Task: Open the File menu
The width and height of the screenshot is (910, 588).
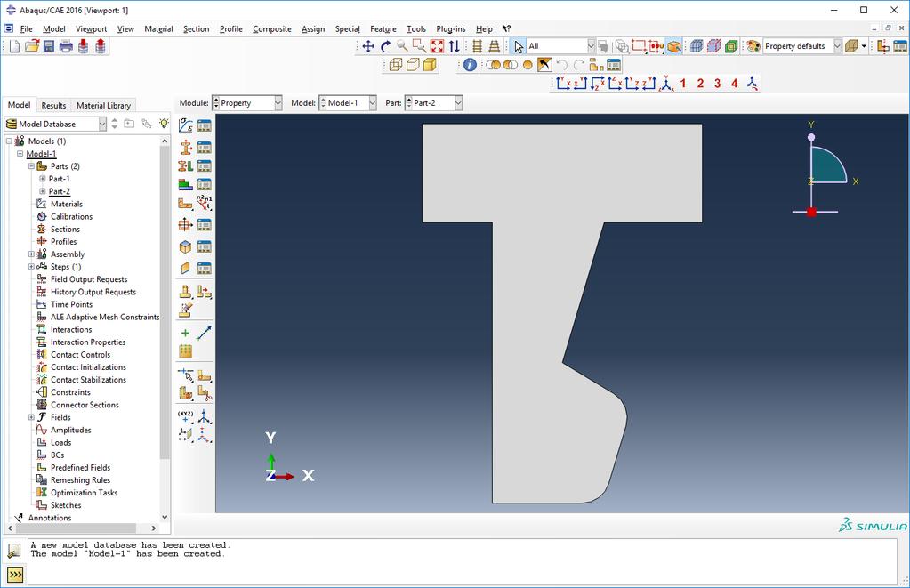Action: pos(26,29)
